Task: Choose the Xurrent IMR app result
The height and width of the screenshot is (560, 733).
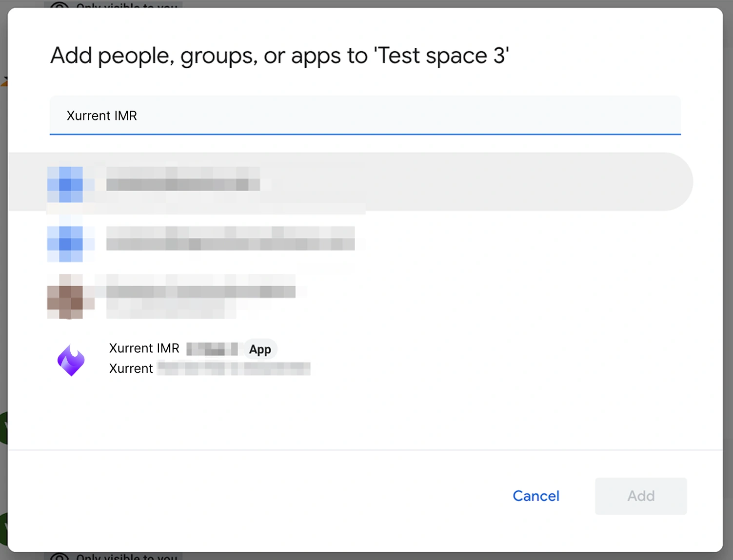Action: pyautogui.click(x=350, y=359)
